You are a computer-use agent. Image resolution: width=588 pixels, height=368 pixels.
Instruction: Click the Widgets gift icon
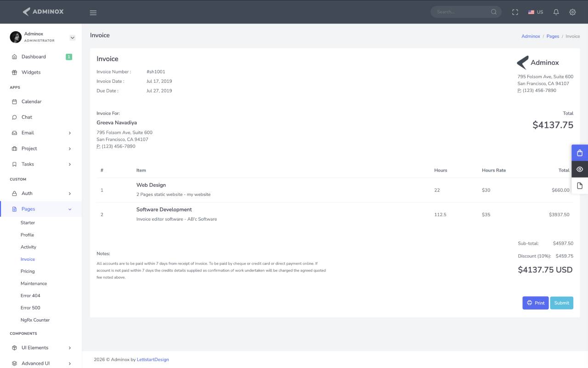point(14,72)
